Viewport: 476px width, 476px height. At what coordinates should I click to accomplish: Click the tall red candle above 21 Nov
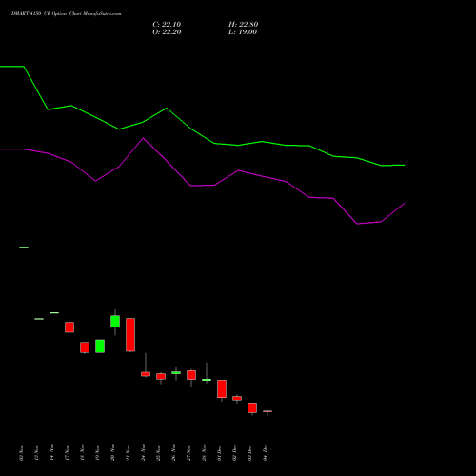coord(130,335)
